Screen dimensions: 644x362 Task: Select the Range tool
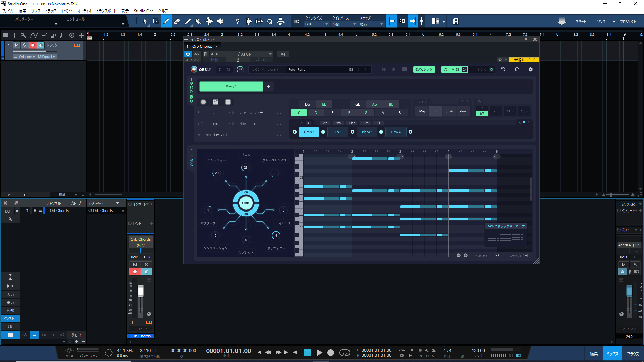[x=156, y=21]
